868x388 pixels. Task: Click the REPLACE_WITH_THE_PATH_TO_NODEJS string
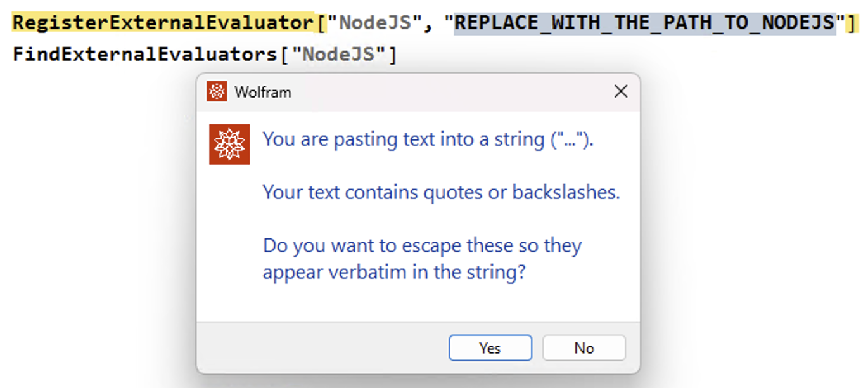645,23
